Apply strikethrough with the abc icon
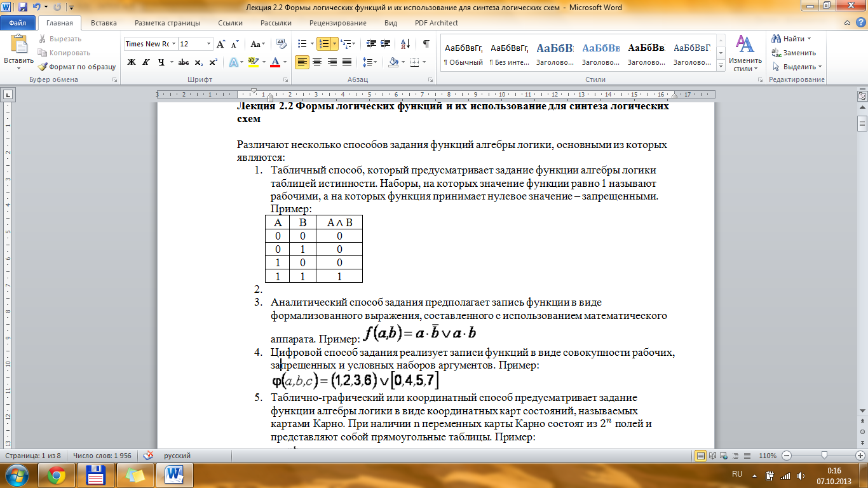Image resolution: width=868 pixels, height=488 pixels. point(183,62)
